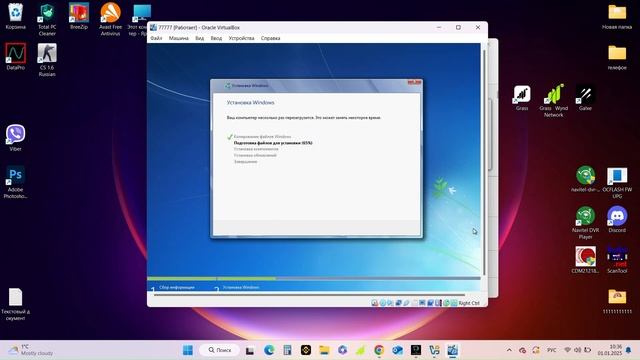Launch Microsoft Edge from the taskbar
Image resolution: width=640 pixels, height=360 pixels.
coord(269,350)
